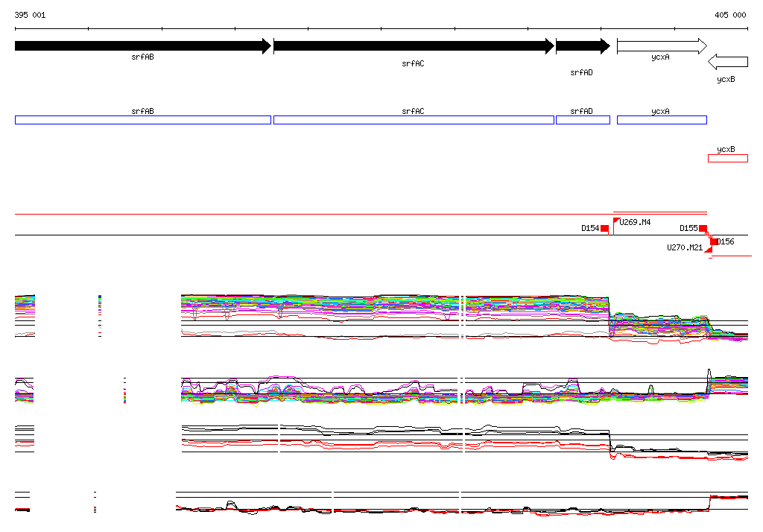Click the srfAB label under black arrow
The height and width of the screenshot is (532, 763).
click(x=142, y=57)
